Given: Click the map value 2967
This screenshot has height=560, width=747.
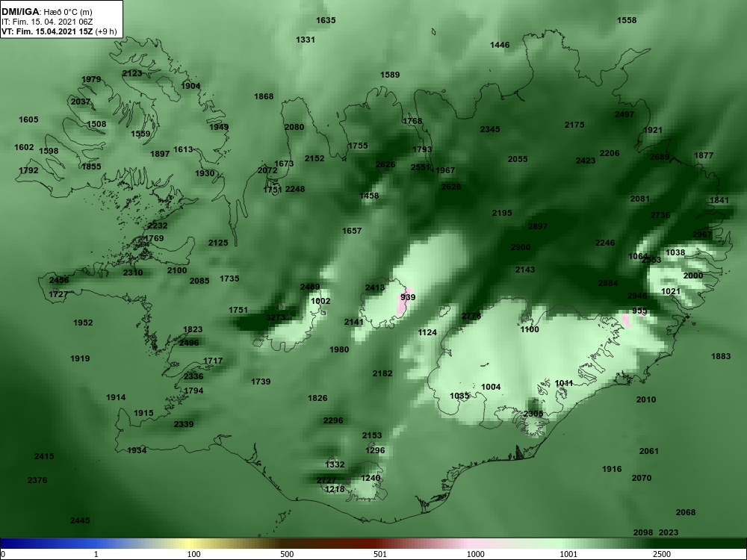Looking at the screenshot, I should (x=702, y=234).
